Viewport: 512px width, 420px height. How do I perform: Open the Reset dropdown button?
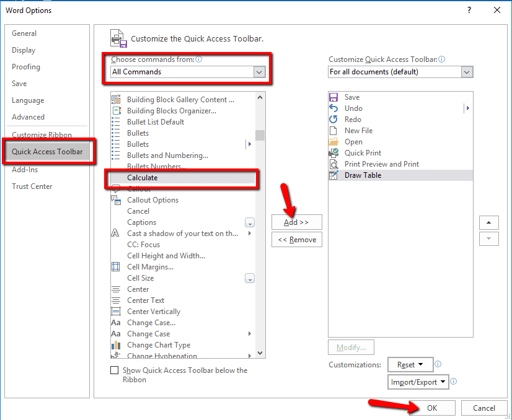410,364
